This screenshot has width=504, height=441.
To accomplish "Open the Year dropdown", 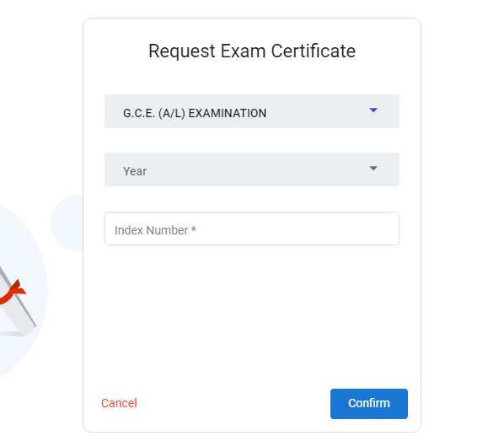I will [252, 169].
